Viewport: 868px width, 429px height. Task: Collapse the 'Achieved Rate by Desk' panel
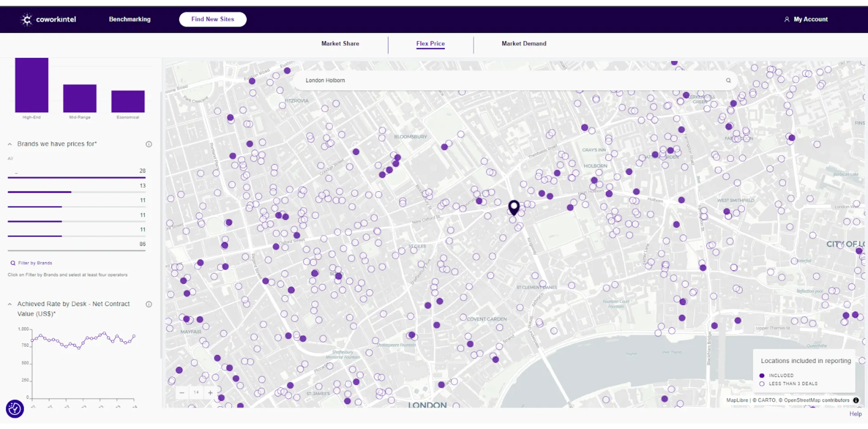pyautogui.click(x=10, y=304)
